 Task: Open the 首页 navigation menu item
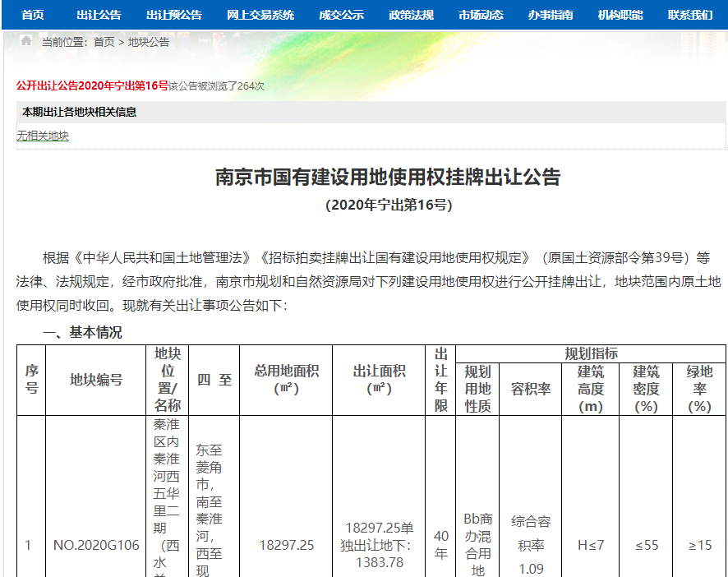point(33,15)
